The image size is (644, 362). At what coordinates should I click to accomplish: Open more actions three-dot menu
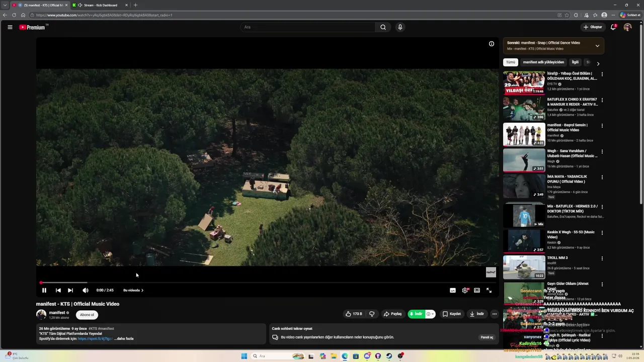495,314
